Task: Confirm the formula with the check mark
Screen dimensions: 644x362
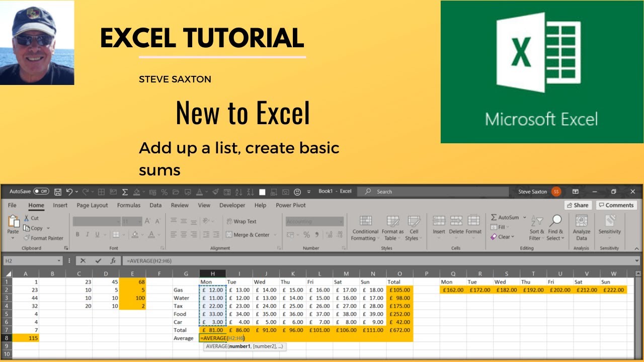Action: [x=98, y=261]
